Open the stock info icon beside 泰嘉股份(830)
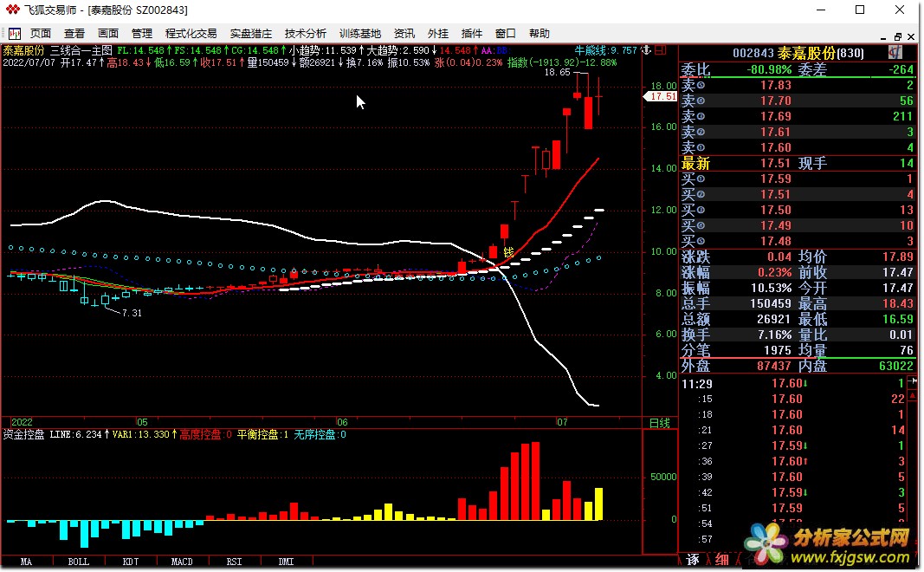924x572 pixels. 895,53
